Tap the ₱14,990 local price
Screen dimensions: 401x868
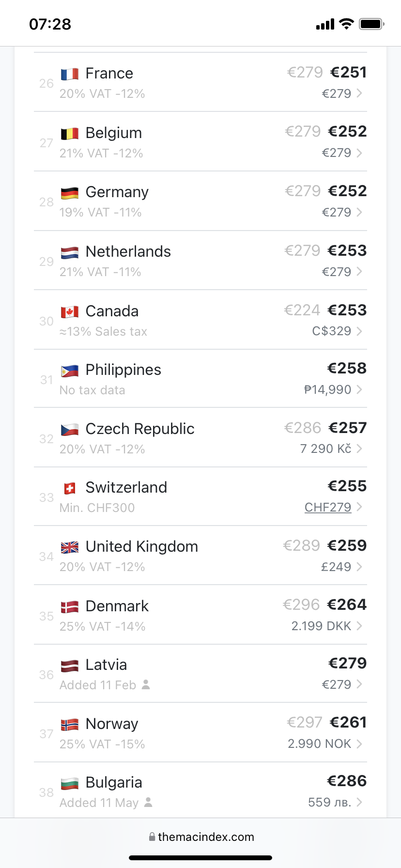pos(327,389)
